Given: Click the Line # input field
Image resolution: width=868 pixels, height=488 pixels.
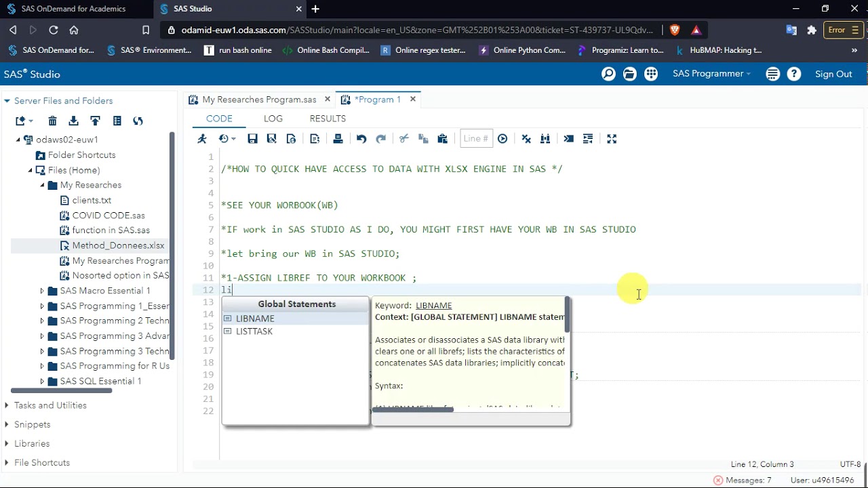Looking at the screenshot, I should (x=476, y=138).
